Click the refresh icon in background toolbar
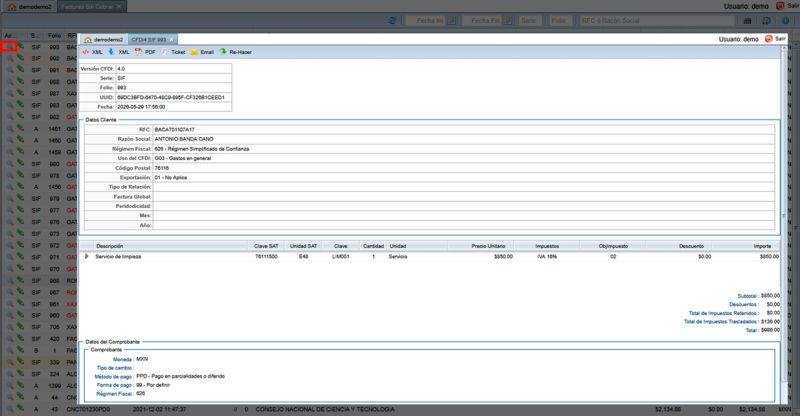Screen dimensions: 800x416 [x=392, y=20]
